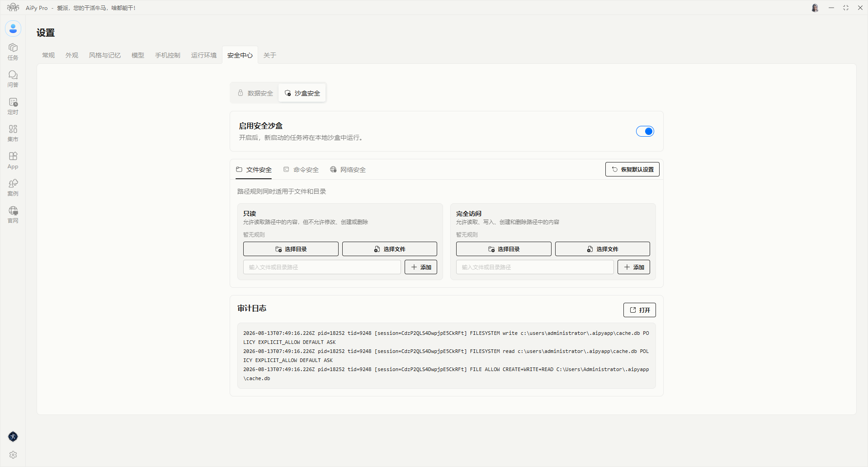
Task: Select 沙盒安全 sub-tab
Action: point(302,93)
